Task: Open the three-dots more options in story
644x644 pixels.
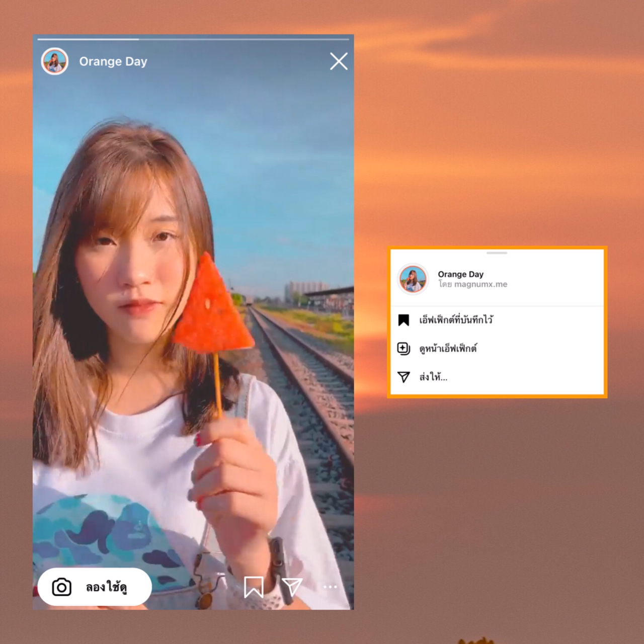Action: 330,587
